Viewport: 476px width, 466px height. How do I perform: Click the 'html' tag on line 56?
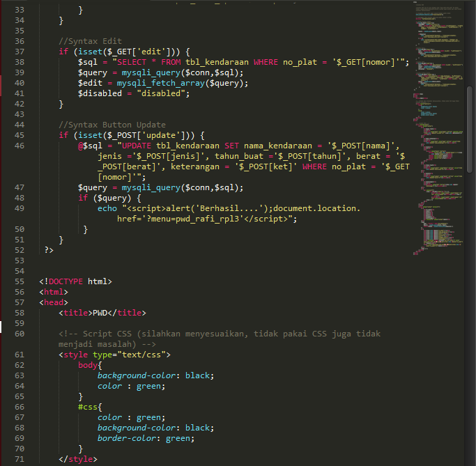[x=54, y=292]
